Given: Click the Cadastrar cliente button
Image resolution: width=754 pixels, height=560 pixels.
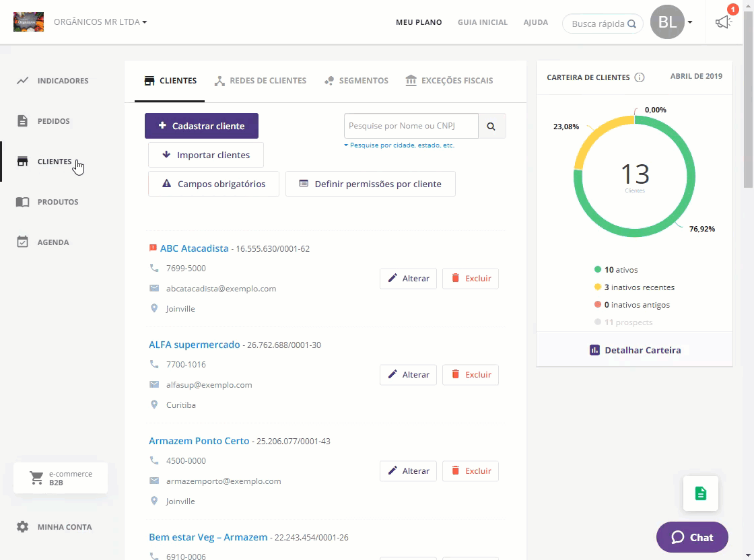Looking at the screenshot, I should [x=201, y=126].
